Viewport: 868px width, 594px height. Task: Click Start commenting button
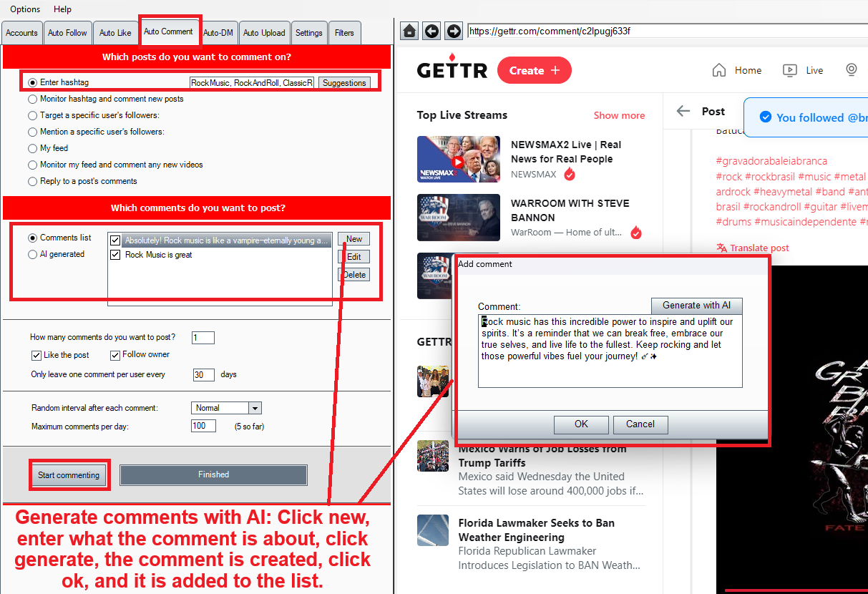(x=69, y=475)
